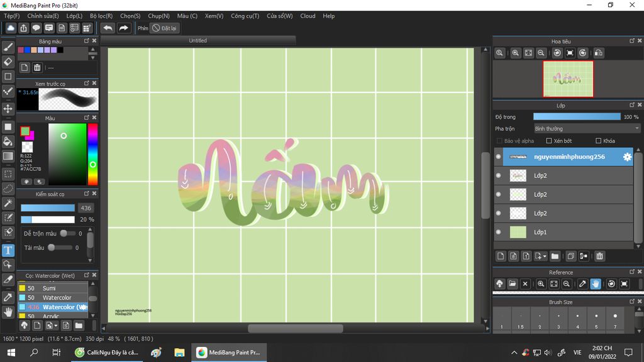Open a reference image via folder icon

pos(512,283)
